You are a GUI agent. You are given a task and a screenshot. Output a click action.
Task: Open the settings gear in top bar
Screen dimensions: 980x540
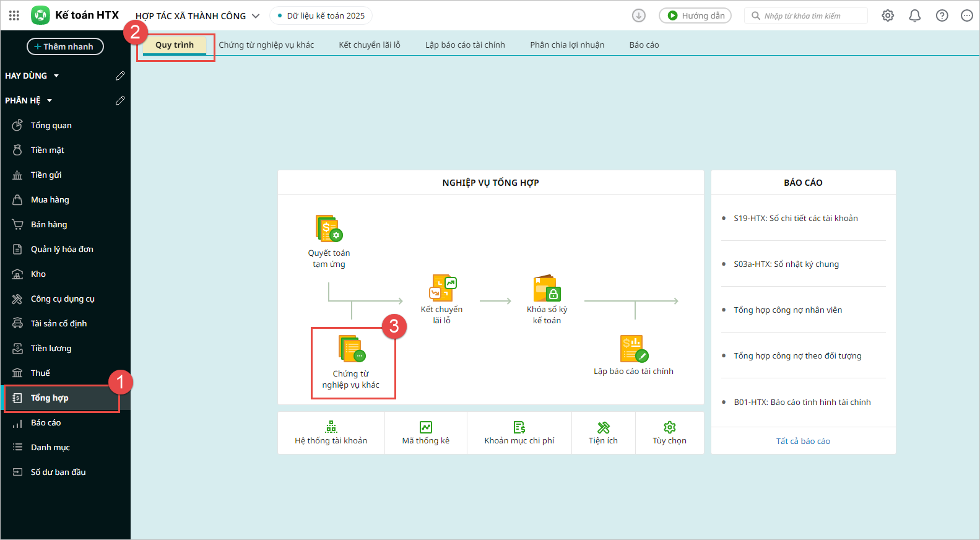(888, 15)
